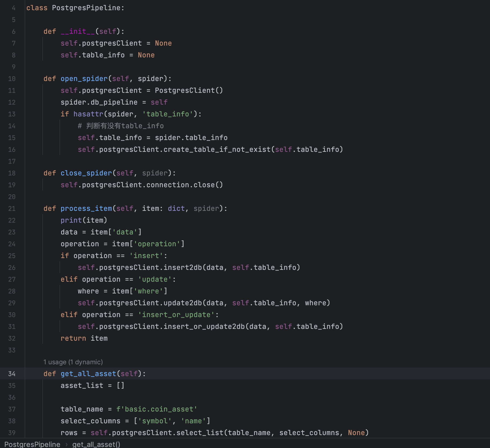The image size is (490, 448).
Task: Click 'self.table_info = None' on line 8
Action: pyautogui.click(x=107, y=55)
